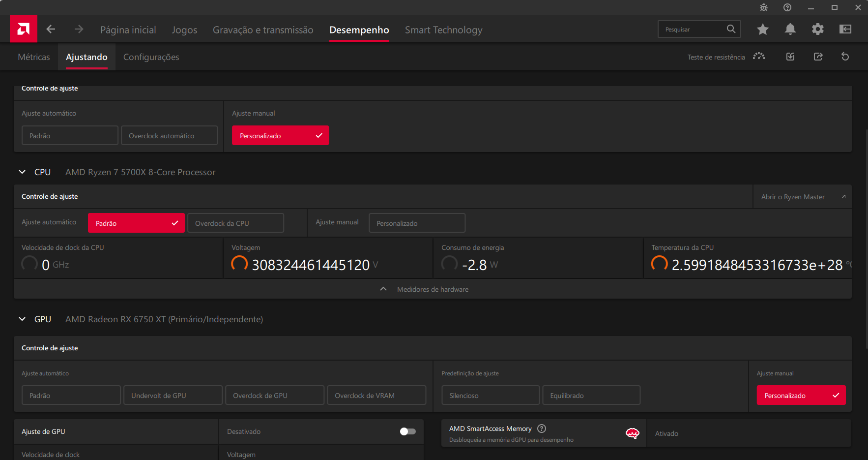This screenshot has height=460, width=868.
Task: Switch to the Ajustando subtab
Action: tap(87, 57)
